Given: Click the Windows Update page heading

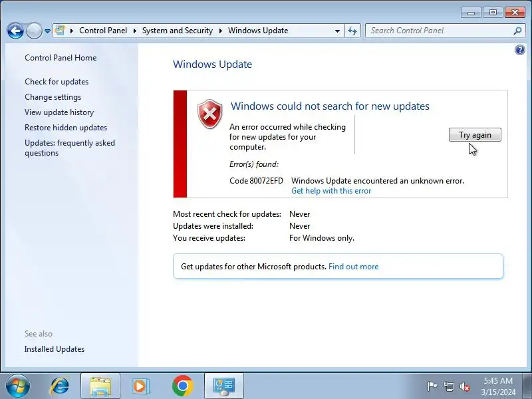Looking at the screenshot, I should (212, 64).
